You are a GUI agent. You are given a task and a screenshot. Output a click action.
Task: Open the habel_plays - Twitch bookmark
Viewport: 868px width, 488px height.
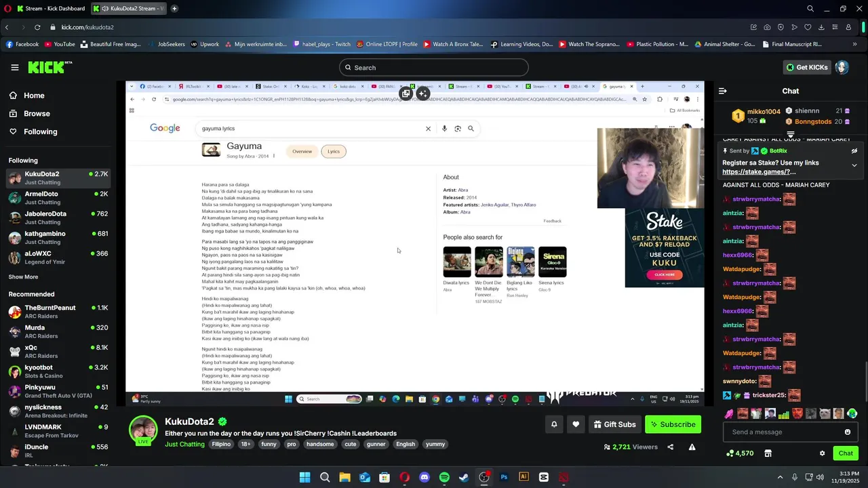point(322,44)
